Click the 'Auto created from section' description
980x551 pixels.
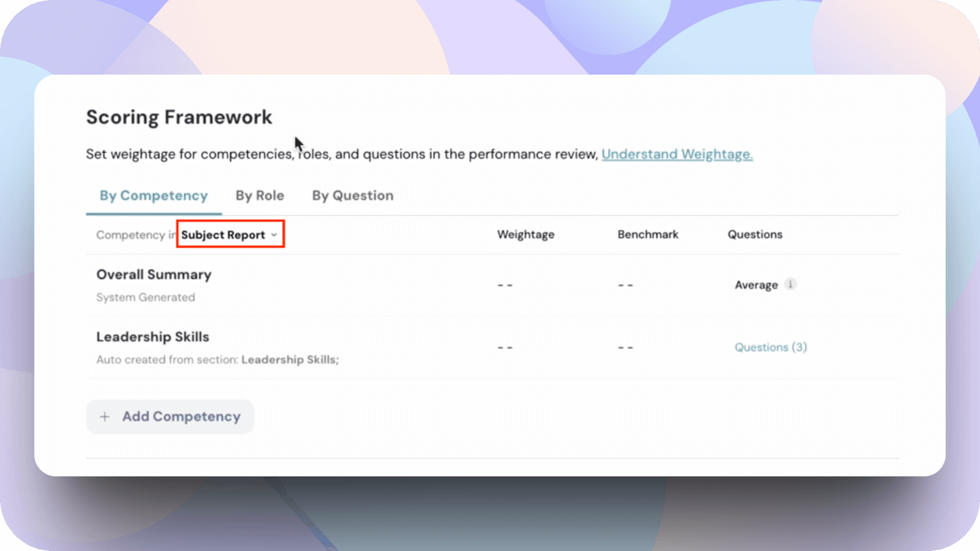click(217, 360)
